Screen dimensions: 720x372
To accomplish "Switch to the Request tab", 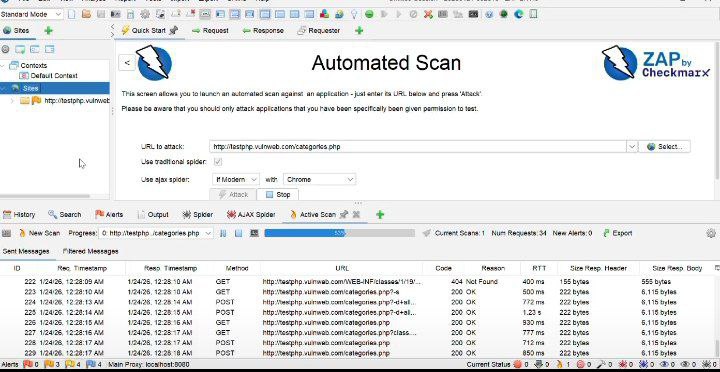I will (210, 31).
